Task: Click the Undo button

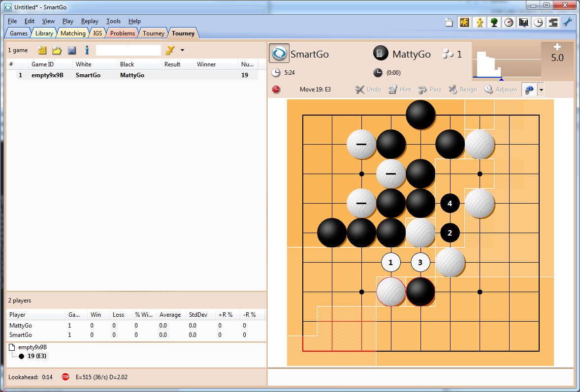Action: click(x=368, y=90)
